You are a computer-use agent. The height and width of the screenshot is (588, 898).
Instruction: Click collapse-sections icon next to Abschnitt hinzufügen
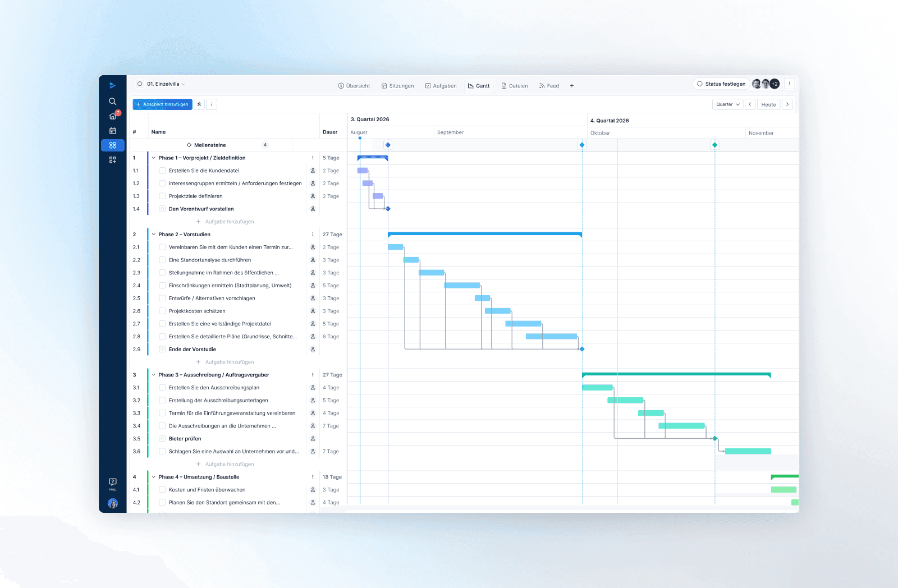click(199, 104)
